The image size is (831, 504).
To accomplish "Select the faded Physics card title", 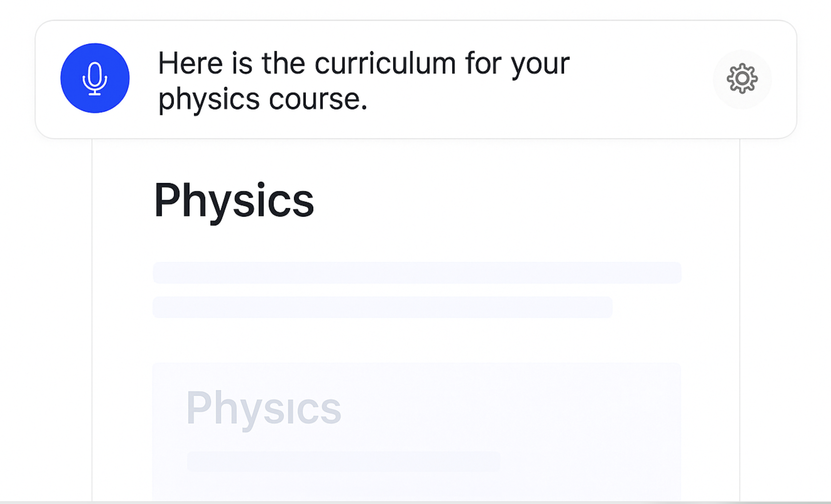I will (x=263, y=409).
